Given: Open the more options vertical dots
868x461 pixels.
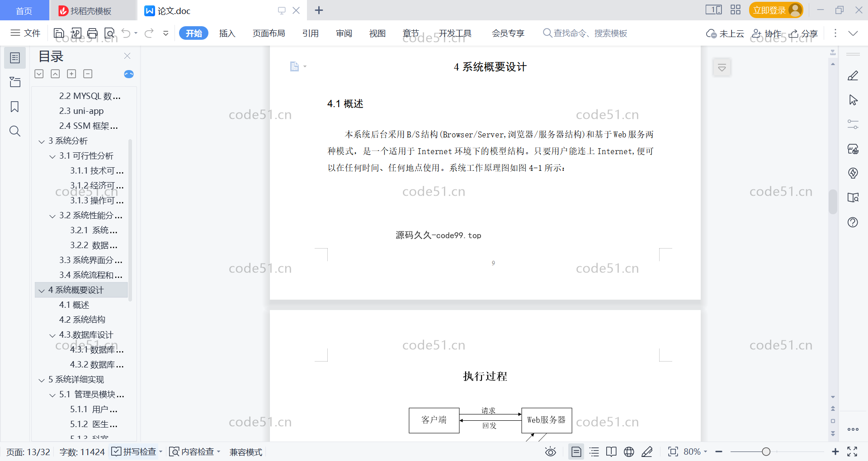Looking at the screenshot, I should click(835, 33).
